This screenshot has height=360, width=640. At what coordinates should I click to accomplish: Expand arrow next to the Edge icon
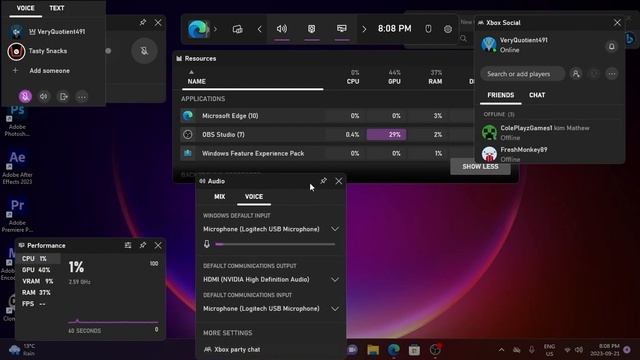pos(216,29)
